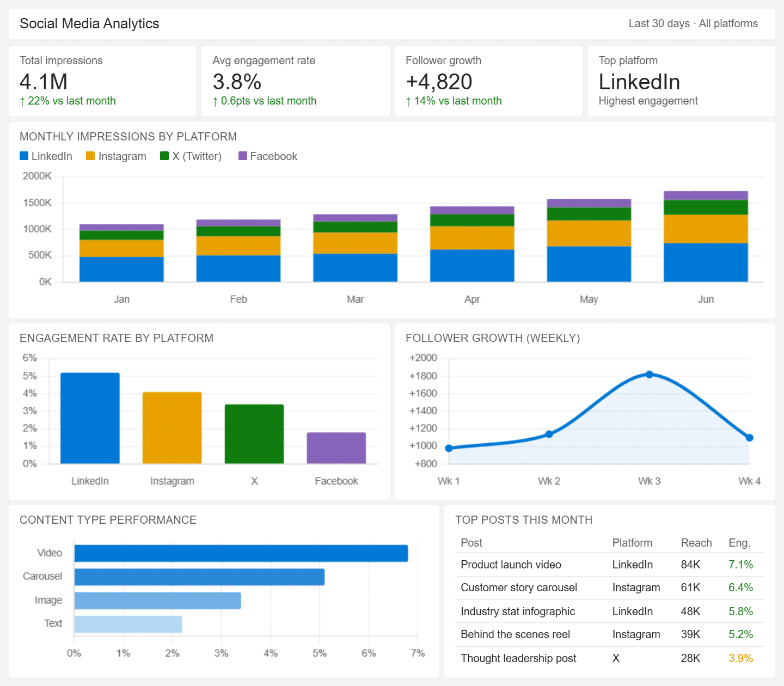Click the 84K reach cell

click(x=690, y=565)
